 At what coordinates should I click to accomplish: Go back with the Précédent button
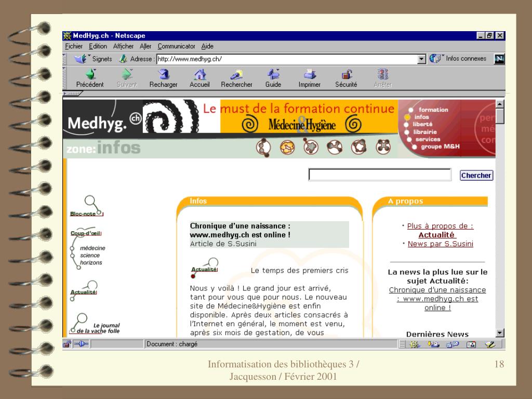(x=90, y=78)
